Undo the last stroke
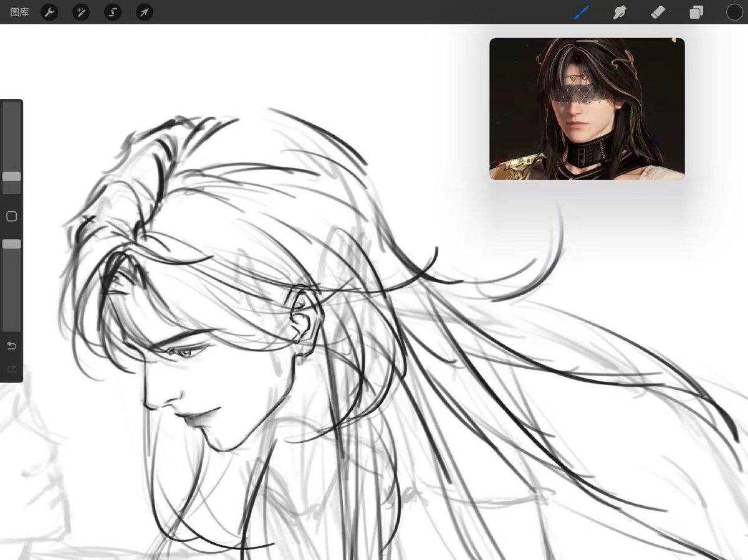 (11, 346)
